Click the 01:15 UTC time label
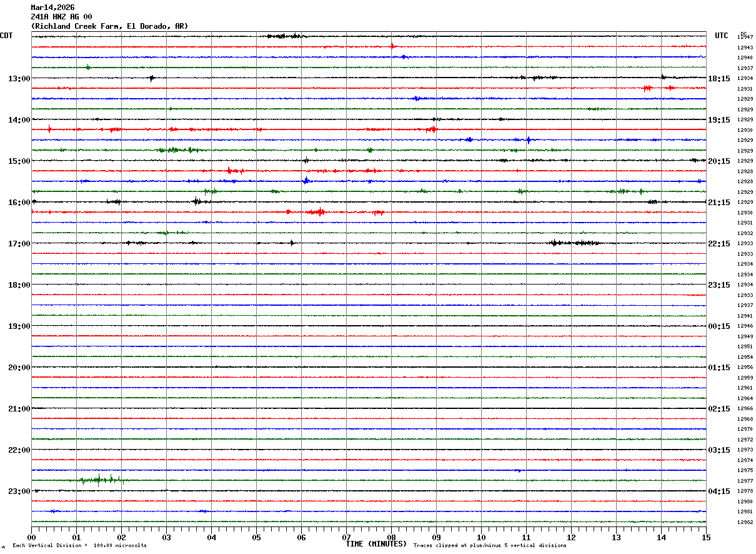This screenshot has height=554, width=756. pos(719,367)
